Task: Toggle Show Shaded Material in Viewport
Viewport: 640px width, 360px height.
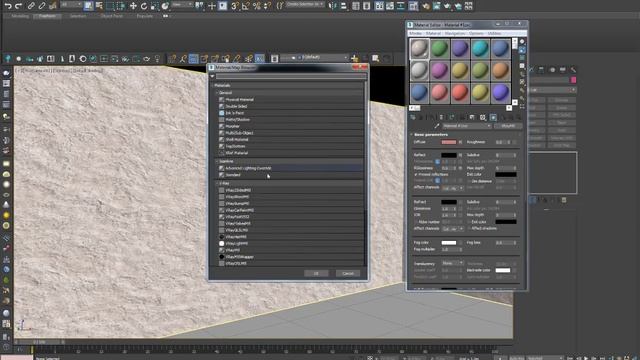Action: [x=493, y=118]
